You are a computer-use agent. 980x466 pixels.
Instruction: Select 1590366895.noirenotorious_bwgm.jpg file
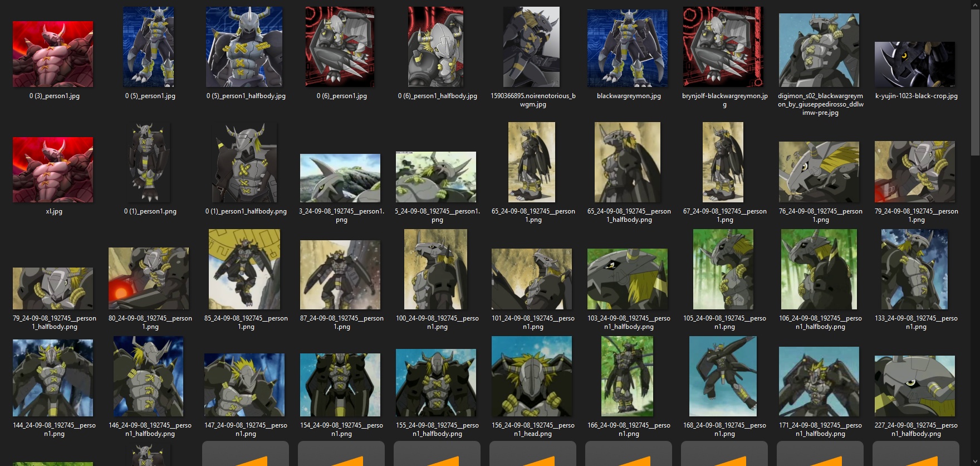532,47
